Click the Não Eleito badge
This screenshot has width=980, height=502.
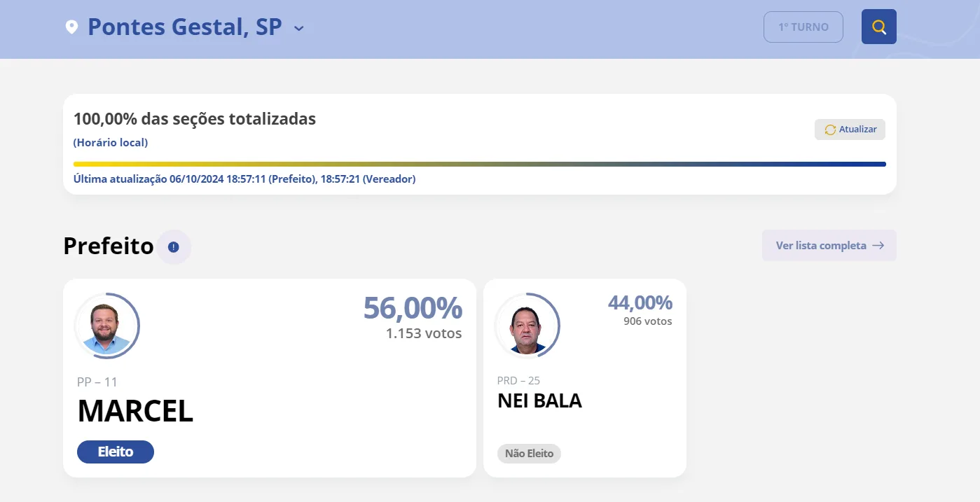[529, 454]
